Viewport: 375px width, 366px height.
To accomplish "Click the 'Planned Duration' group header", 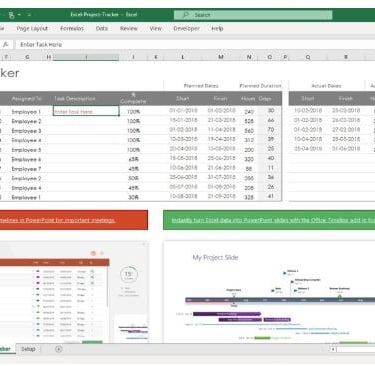I will point(260,86).
